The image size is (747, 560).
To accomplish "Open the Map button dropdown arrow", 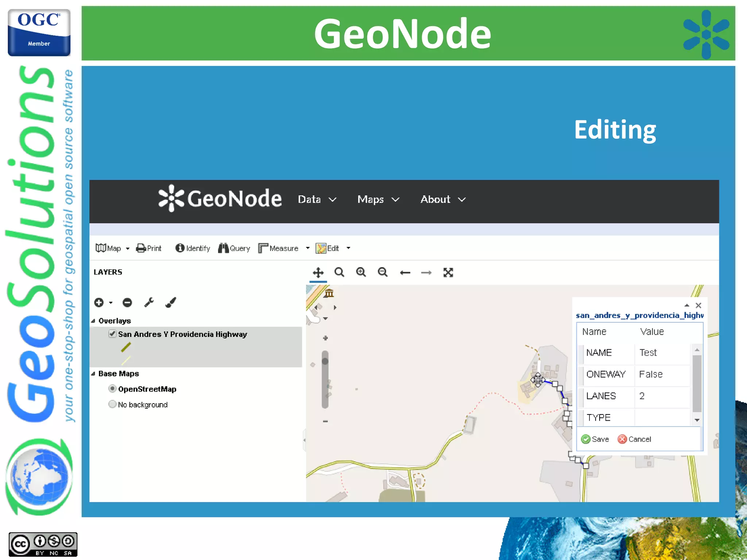I will click(128, 249).
